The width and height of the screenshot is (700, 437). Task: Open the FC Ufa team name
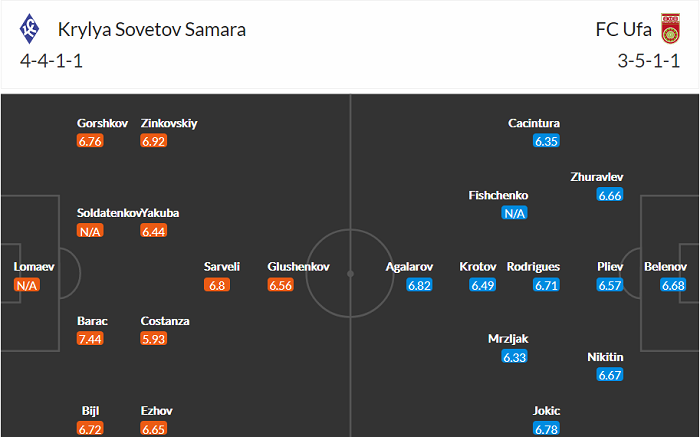coord(622,29)
